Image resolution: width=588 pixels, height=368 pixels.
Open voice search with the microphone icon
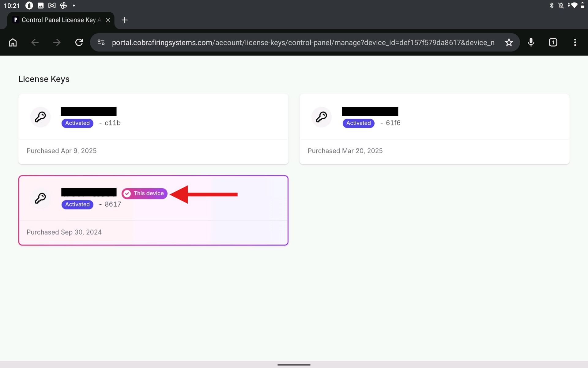click(x=531, y=42)
